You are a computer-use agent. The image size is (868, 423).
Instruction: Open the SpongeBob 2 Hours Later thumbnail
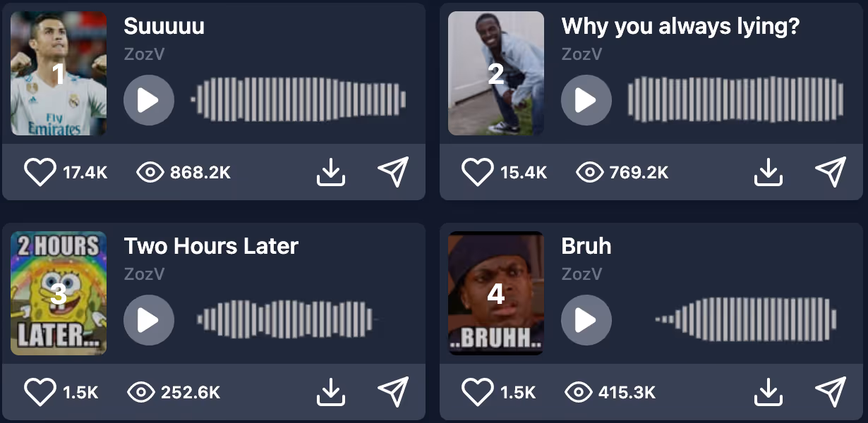point(59,293)
